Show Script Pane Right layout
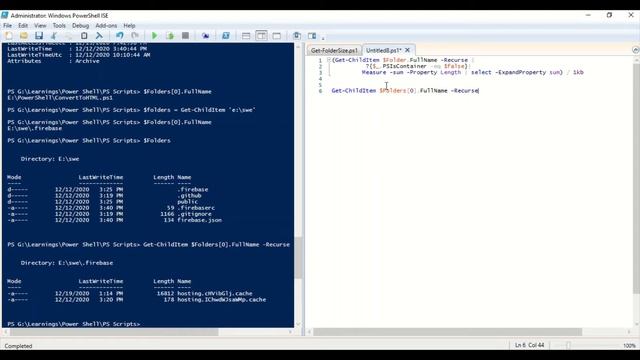This screenshot has width=640, height=360. pos(261,36)
